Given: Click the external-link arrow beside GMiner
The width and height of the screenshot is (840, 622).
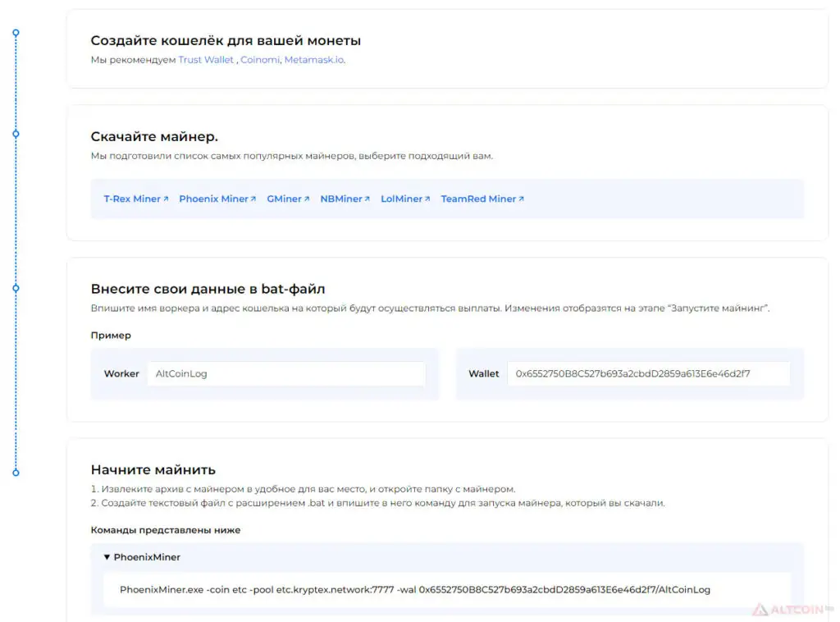Looking at the screenshot, I should 307,199.
